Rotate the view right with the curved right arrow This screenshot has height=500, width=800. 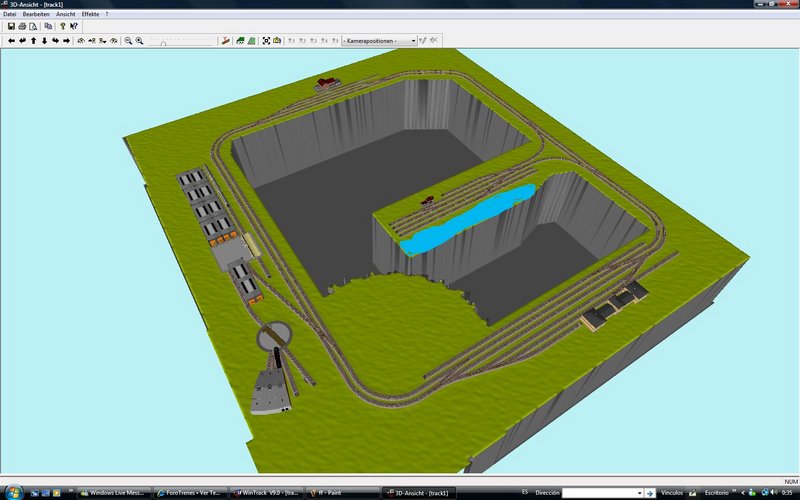coord(55,40)
